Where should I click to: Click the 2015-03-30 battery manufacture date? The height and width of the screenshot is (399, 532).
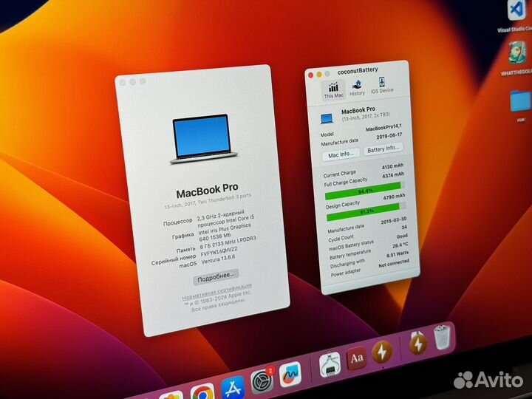394,220
